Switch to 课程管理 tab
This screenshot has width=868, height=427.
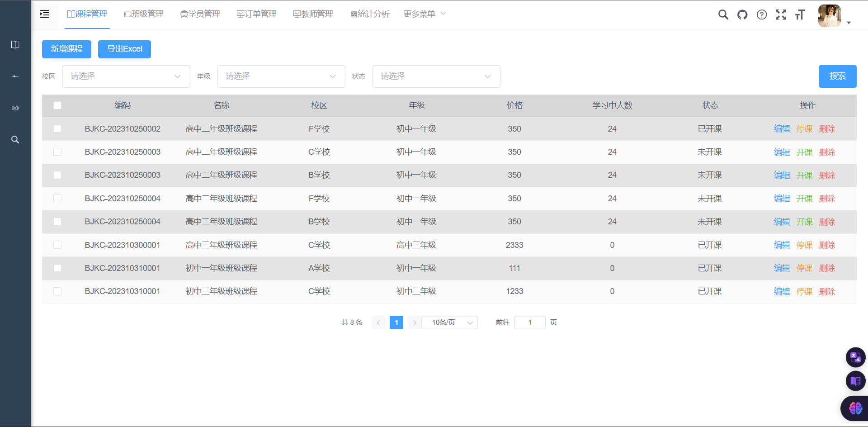[87, 14]
